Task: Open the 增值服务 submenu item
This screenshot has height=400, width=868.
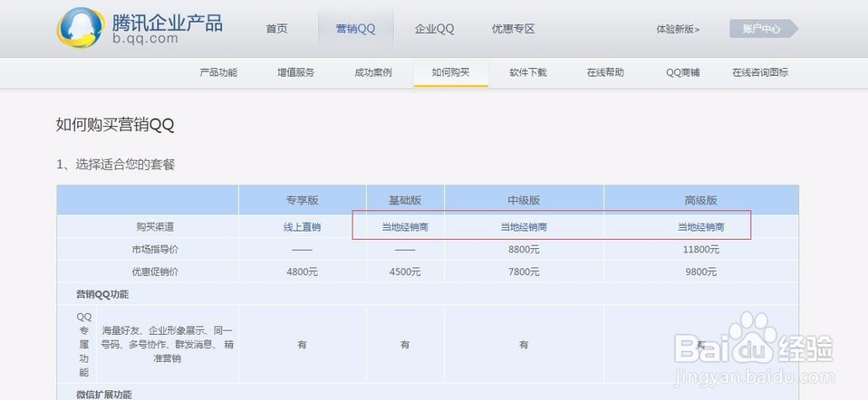Action: click(295, 72)
